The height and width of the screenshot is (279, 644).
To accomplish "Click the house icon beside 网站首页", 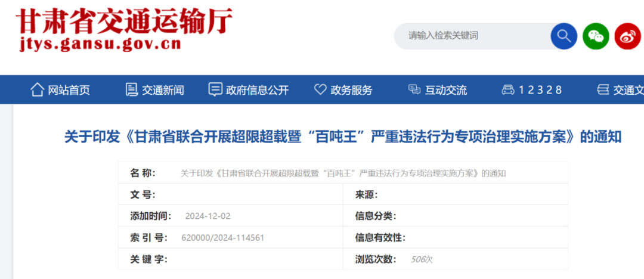I will tap(37, 90).
